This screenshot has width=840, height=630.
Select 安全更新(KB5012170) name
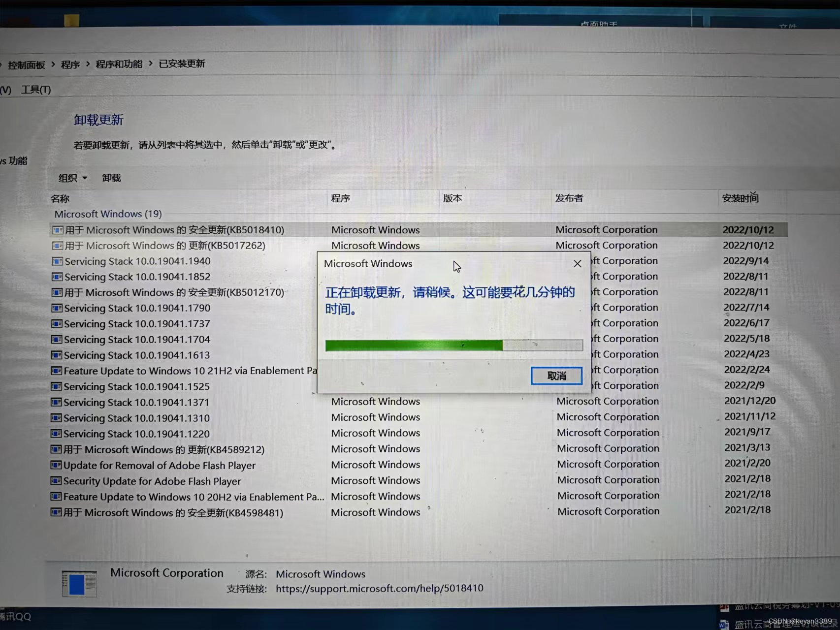(x=174, y=292)
